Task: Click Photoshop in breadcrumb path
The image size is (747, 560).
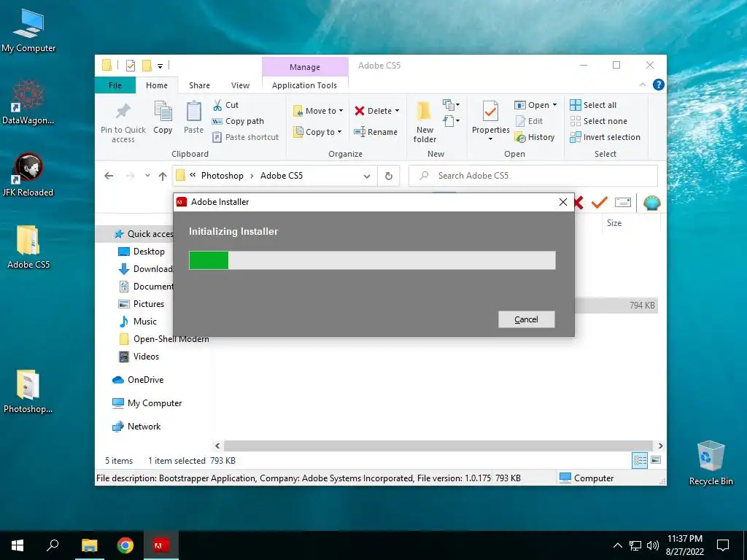Action: (x=222, y=176)
